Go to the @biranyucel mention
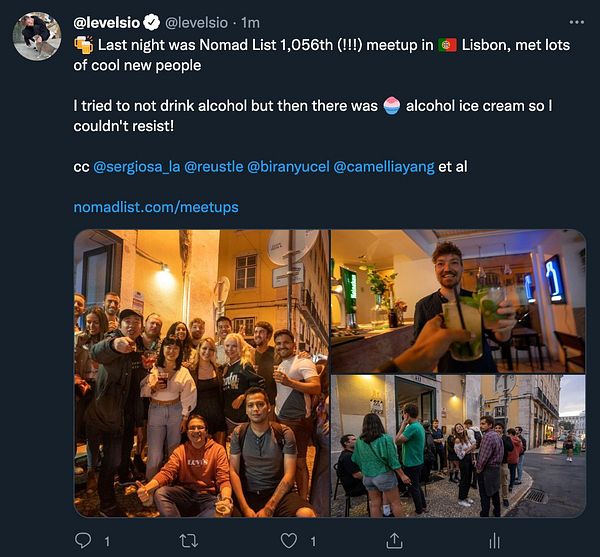The width and height of the screenshot is (600, 557). [x=287, y=166]
